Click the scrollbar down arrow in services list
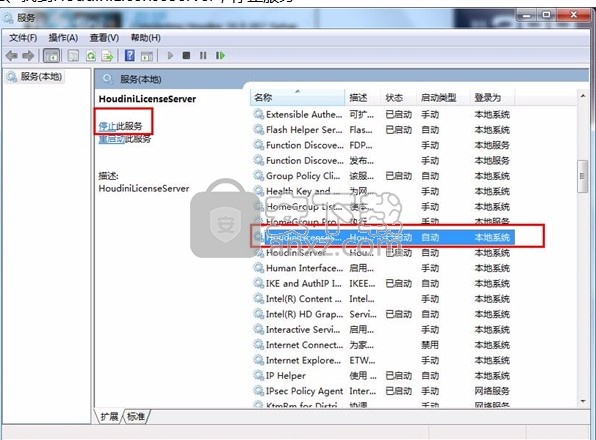This screenshot has height=440, width=596. (x=582, y=401)
